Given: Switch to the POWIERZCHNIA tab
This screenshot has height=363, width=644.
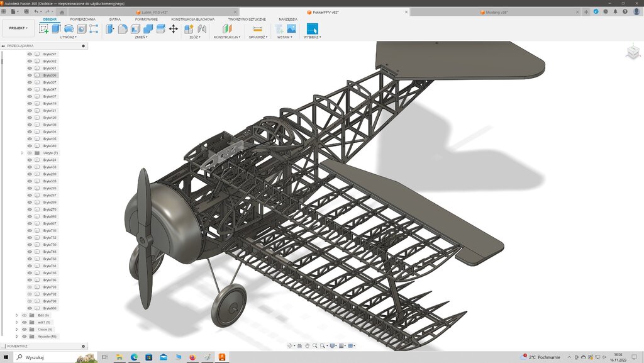Looking at the screenshot, I should [83, 20].
